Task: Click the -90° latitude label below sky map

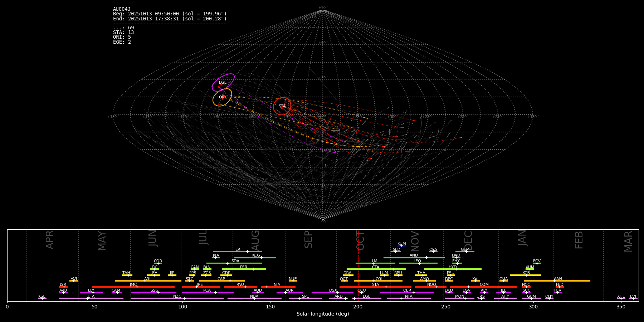Action: [x=323, y=222]
